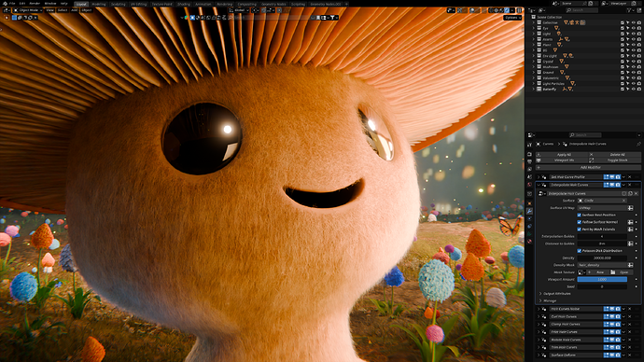This screenshot has width=644, height=362.
Task: Click the Blender logo in the top bar
Action: 5,4
